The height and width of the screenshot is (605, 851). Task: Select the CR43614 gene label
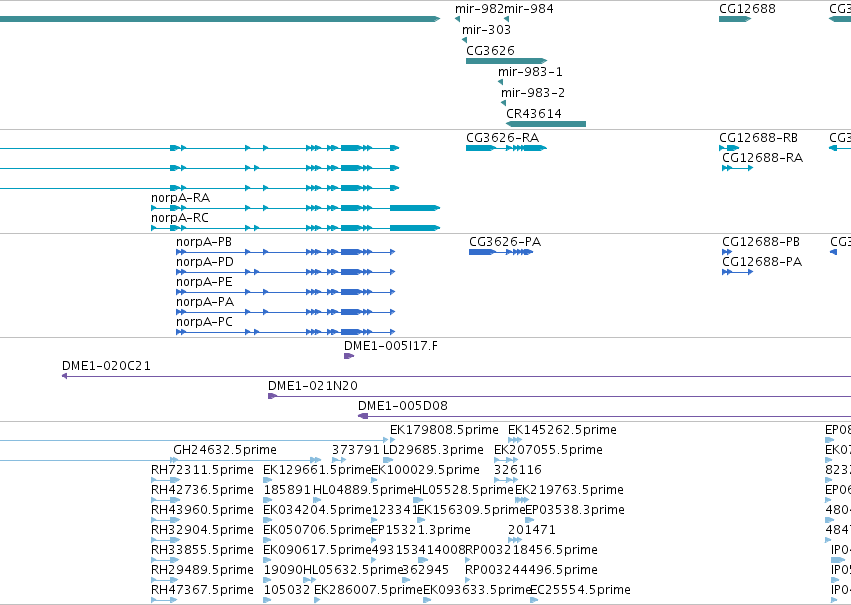point(534,114)
